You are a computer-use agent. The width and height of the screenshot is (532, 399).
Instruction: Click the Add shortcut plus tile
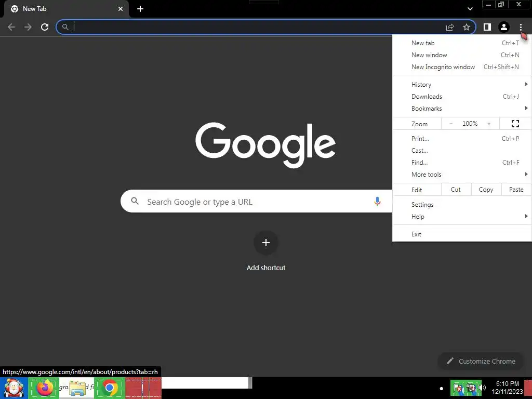coord(266,243)
